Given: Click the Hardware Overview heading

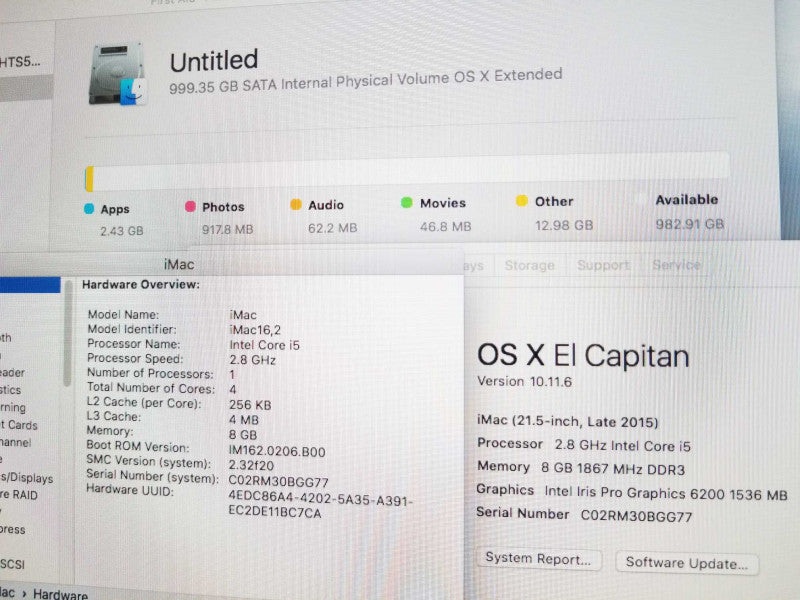Looking at the screenshot, I should [141, 284].
